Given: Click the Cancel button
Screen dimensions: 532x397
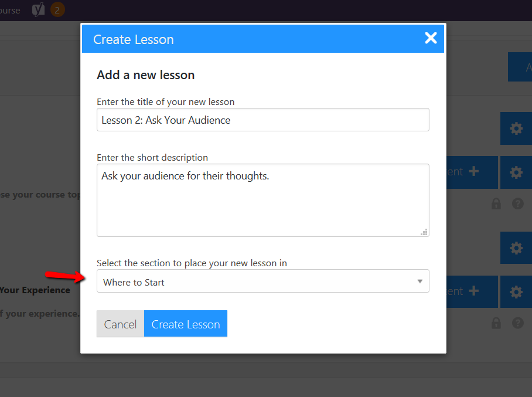Looking at the screenshot, I should [121, 324].
